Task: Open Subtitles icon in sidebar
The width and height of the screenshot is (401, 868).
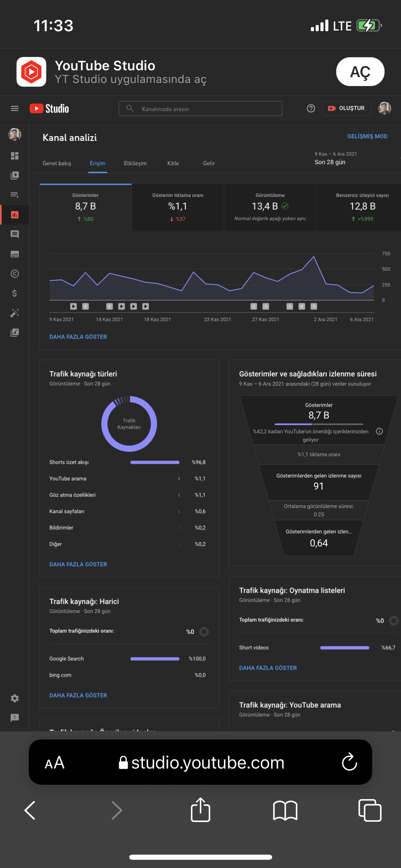Action: click(15, 254)
